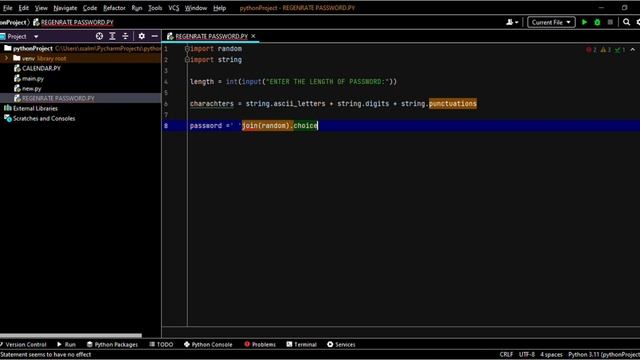The image size is (640, 360).
Task: Open the File menu
Action: 8,8
